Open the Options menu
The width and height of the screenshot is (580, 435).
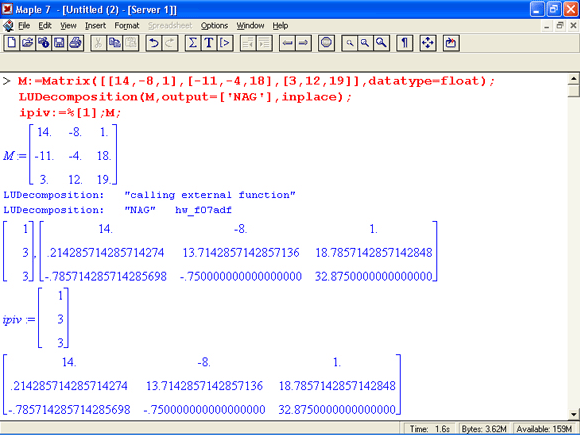[x=214, y=26]
